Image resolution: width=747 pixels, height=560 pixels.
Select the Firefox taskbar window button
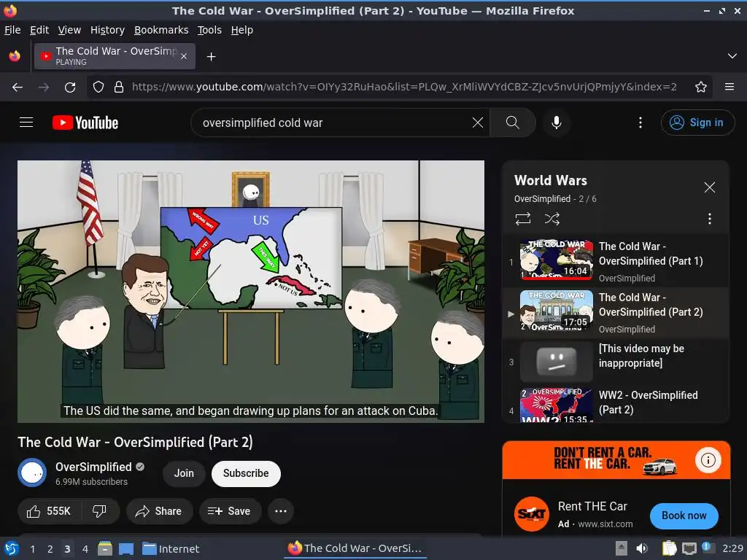point(355,548)
